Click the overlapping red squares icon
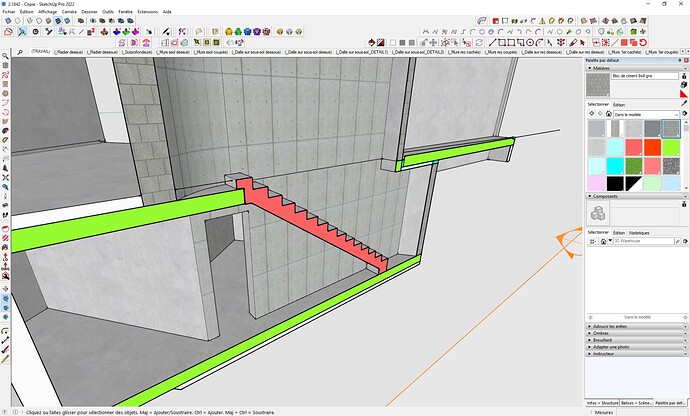This screenshot has width=690, height=416. pyautogui.click(x=633, y=43)
